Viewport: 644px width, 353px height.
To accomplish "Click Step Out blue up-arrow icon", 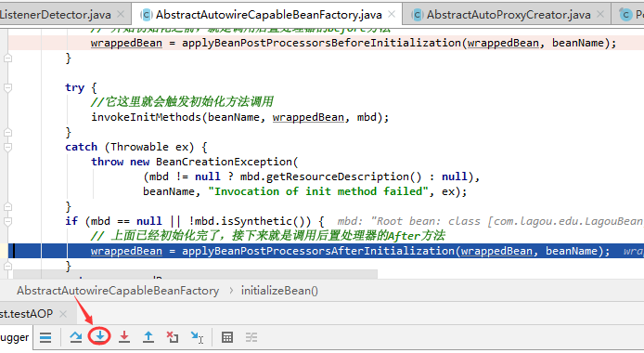I will 148,337.
